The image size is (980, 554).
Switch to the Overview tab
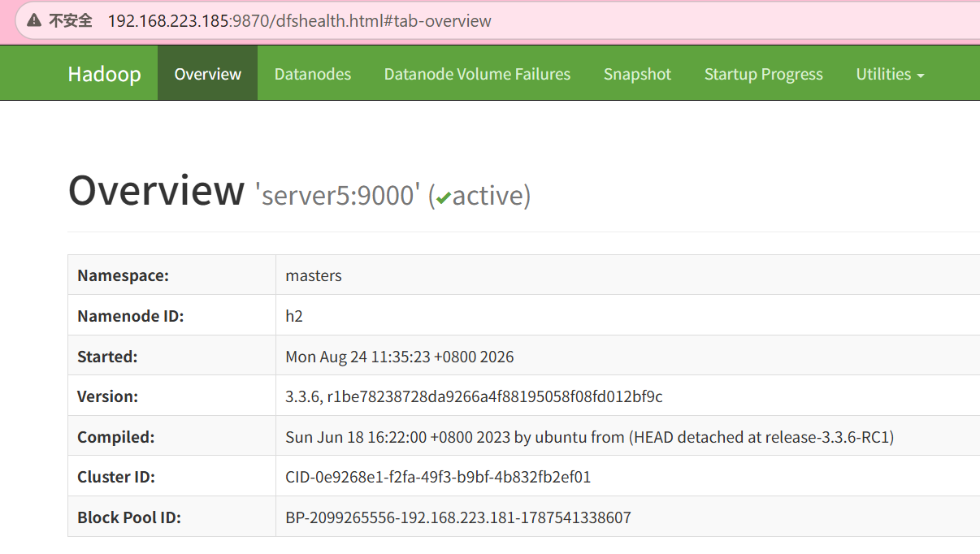click(208, 74)
